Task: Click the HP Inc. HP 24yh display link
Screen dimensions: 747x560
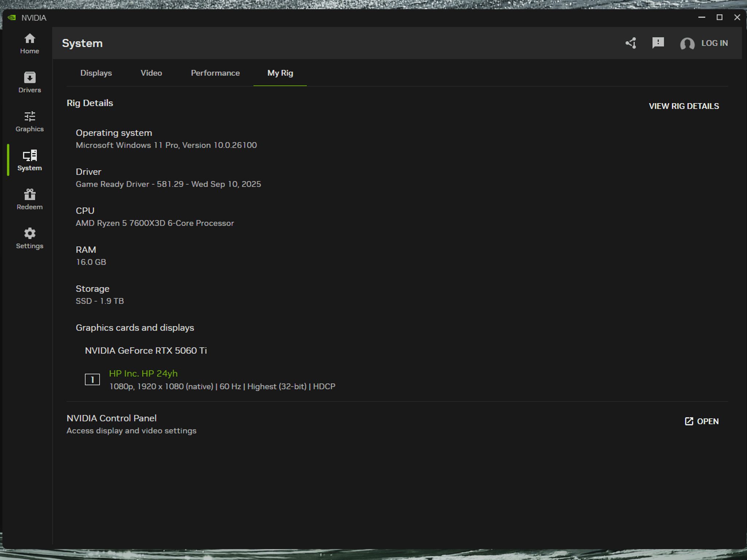Action: click(x=143, y=373)
